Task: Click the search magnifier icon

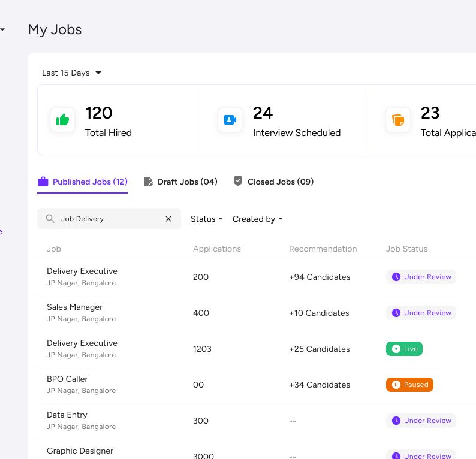Action: pos(50,219)
